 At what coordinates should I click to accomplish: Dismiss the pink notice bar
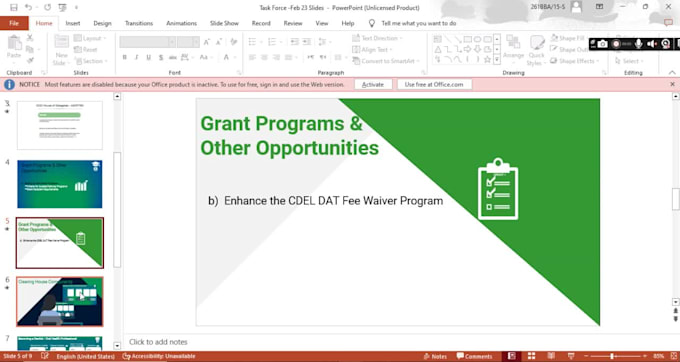tap(673, 85)
